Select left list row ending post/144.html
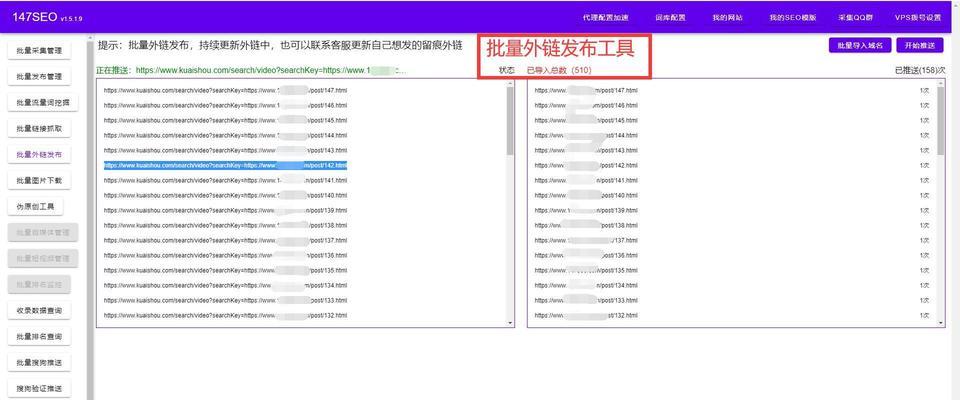Viewport: 960px width, 400px height. pyautogui.click(x=225, y=135)
